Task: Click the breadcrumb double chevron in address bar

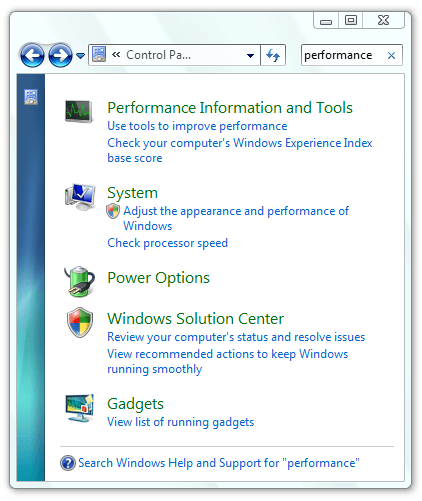Action: (116, 55)
